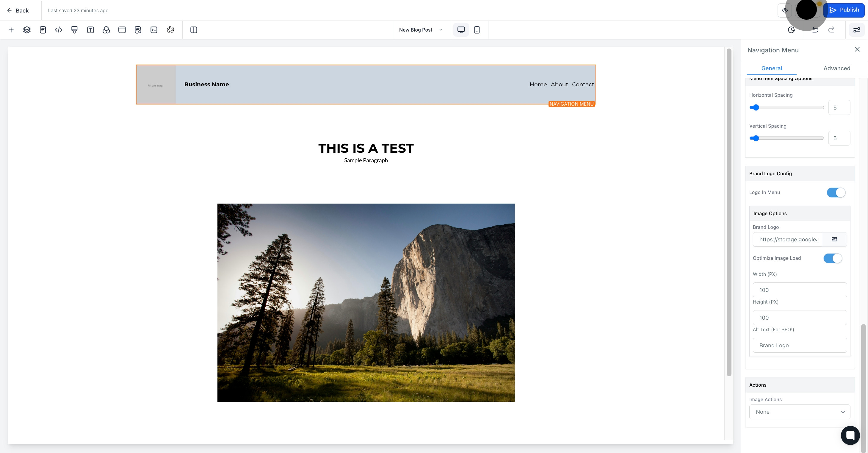Preview the page with eye icon

click(785, 10)
